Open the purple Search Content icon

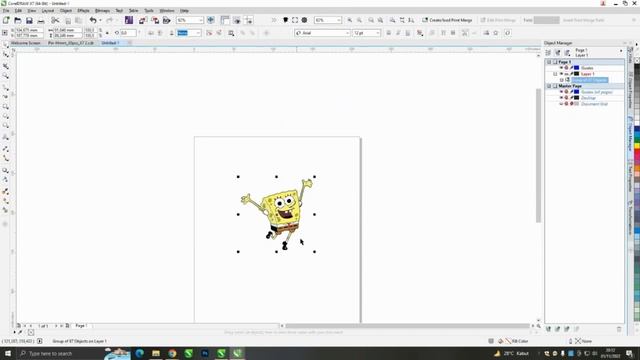pyautogui.click(x=129, y=20)
